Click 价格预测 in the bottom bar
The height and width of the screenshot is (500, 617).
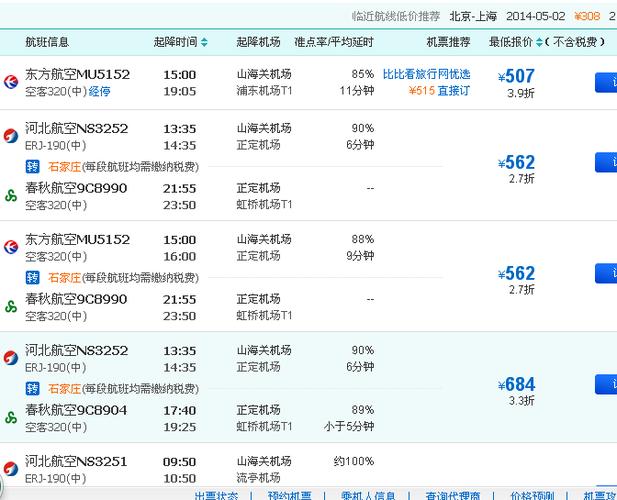point(532,495)
